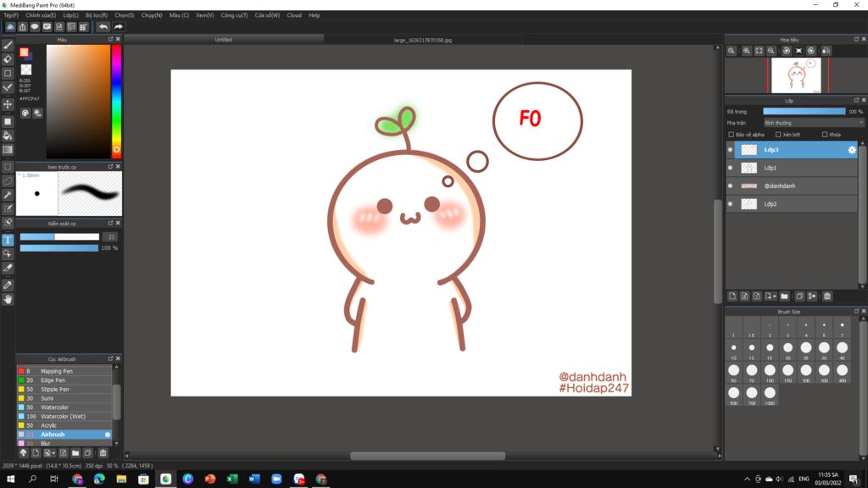Select the Eraser tool
868x488 pixels.
click(x=8, y=59)
